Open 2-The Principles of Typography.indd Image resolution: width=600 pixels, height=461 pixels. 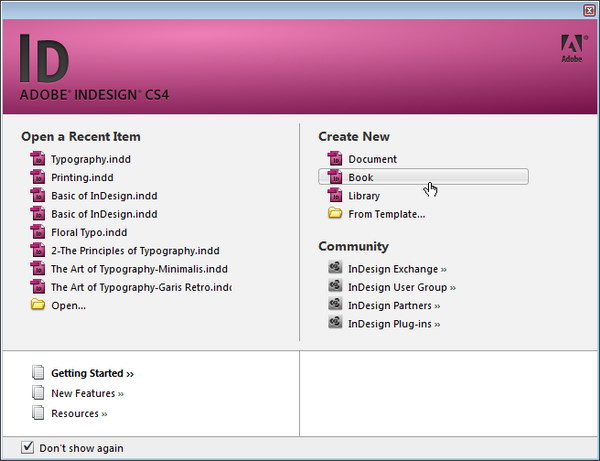(135, 251)
